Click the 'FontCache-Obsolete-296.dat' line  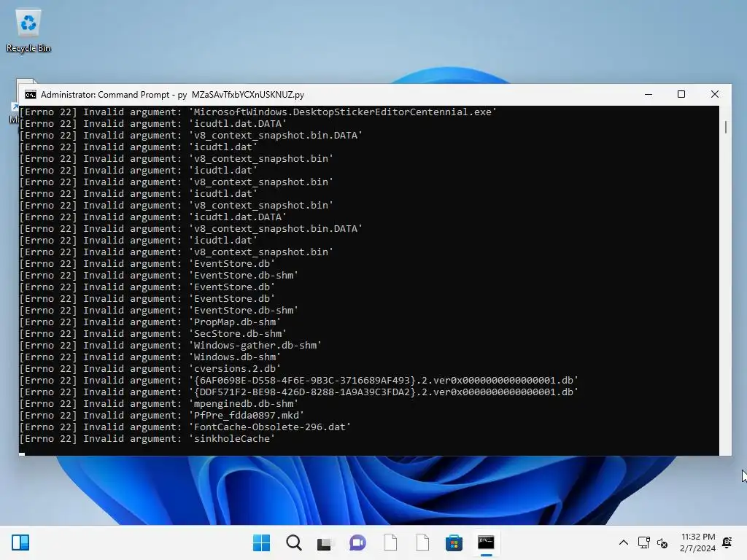pos(185,427)
